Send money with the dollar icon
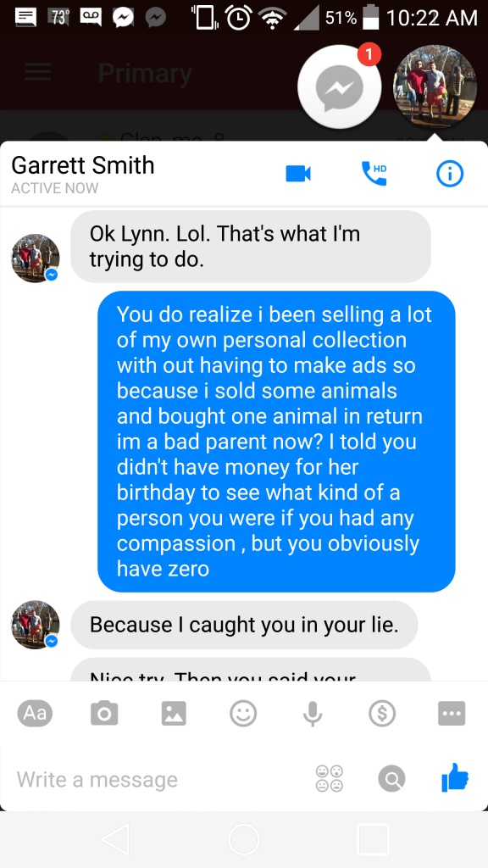Viewport: 488px width, 868px height. pyautogui.click(x=382, y=714)
